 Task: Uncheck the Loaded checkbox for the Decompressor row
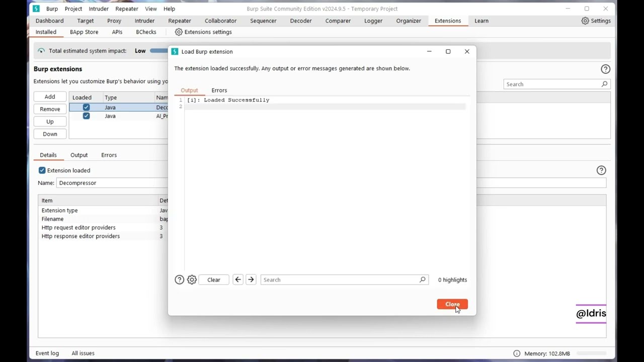(x=86, y=107)
